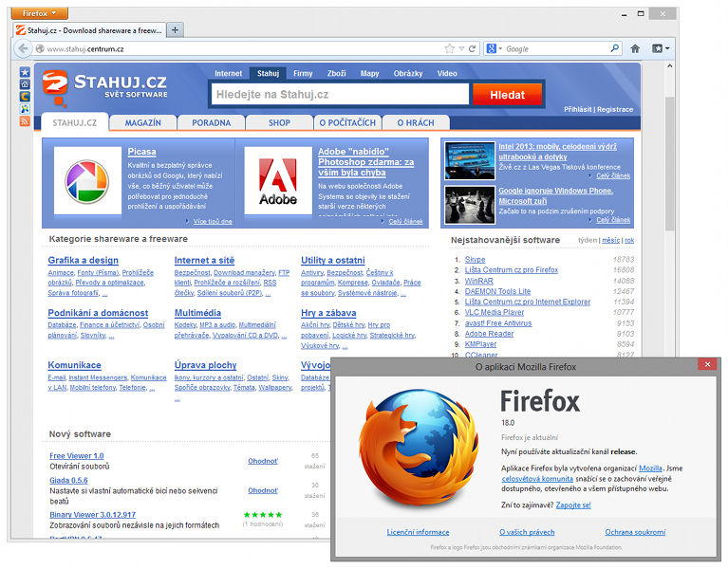This screenshot has width=728, height=569.
Task: Open the Grafika a design category
Action: [x=84, y=260]
